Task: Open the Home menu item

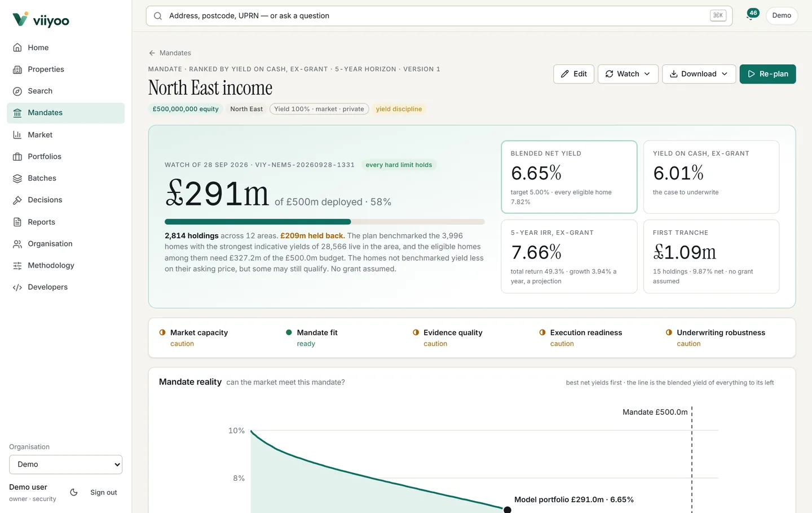Action: [66, 47]
